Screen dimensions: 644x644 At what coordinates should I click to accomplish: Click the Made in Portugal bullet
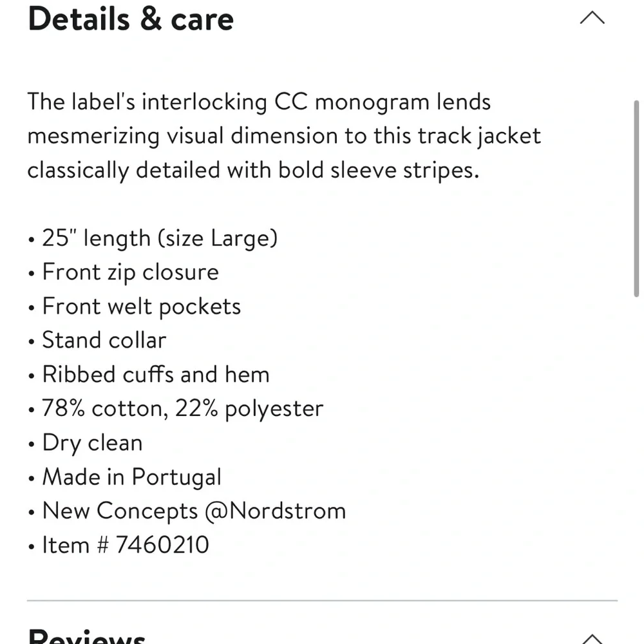(132, 477)
